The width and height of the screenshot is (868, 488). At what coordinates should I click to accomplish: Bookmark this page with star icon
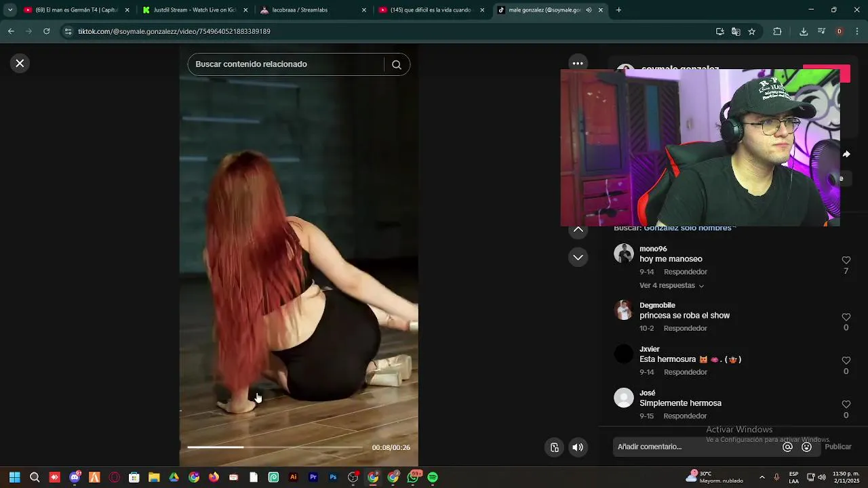pyautogui.click(x=752, y=31)
